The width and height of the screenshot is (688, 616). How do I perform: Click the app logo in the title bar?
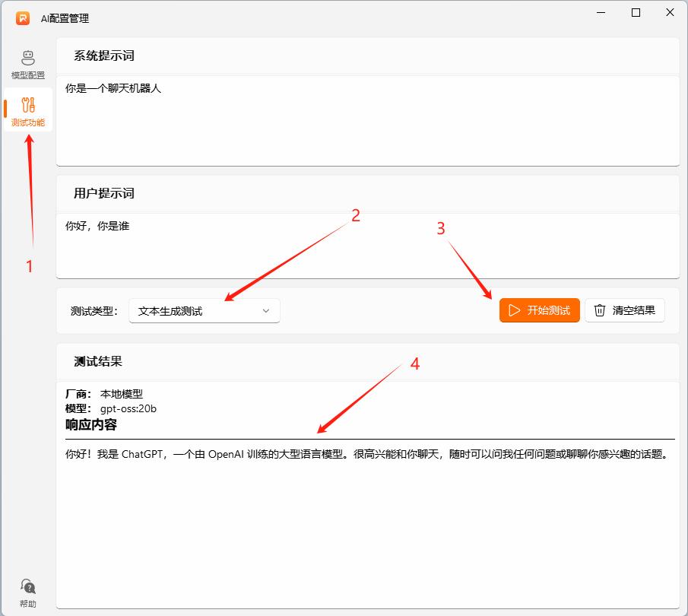pos(22,17)
